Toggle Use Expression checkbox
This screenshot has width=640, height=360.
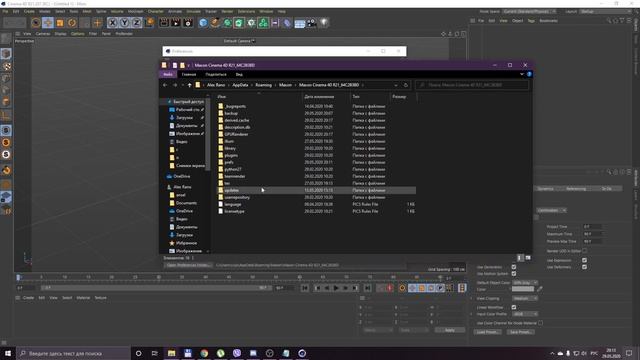[584, 260]
